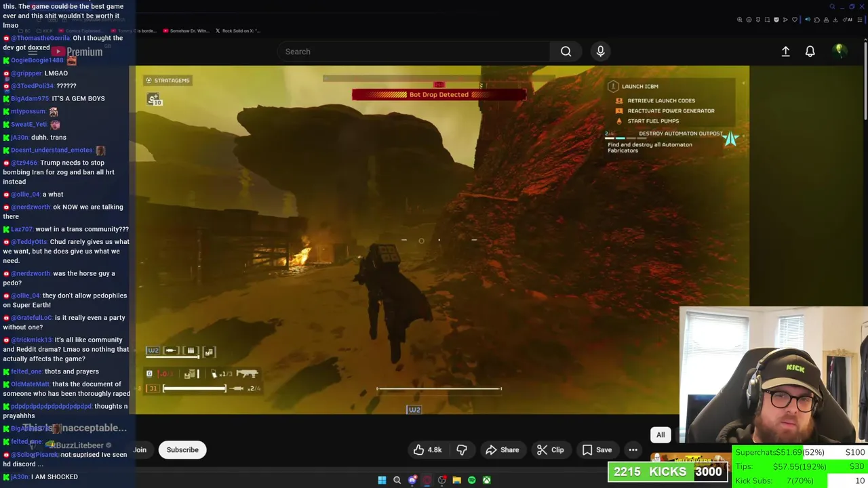Click chat user @GratefulLoC
This screenshot has width=868, height=488.
coord(31,318)
